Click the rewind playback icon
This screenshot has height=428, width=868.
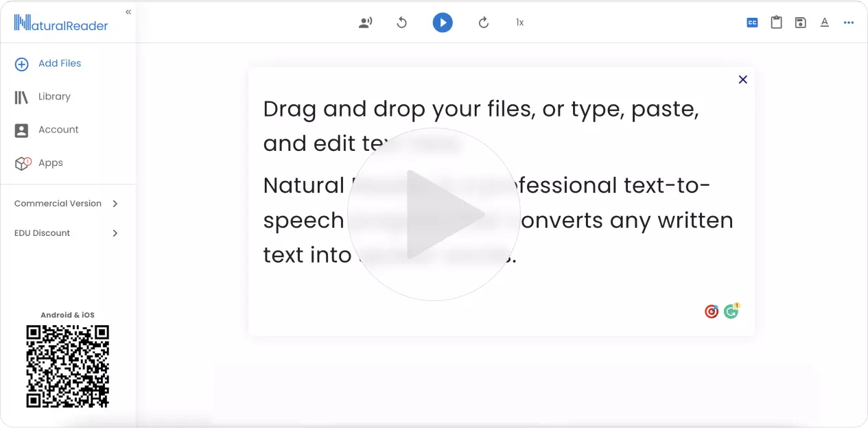[x=402, y=22]
